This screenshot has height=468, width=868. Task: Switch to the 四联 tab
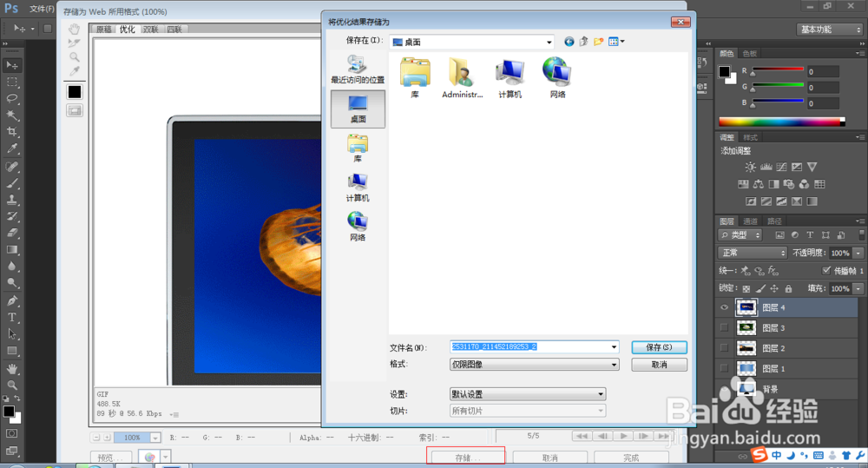174,30
